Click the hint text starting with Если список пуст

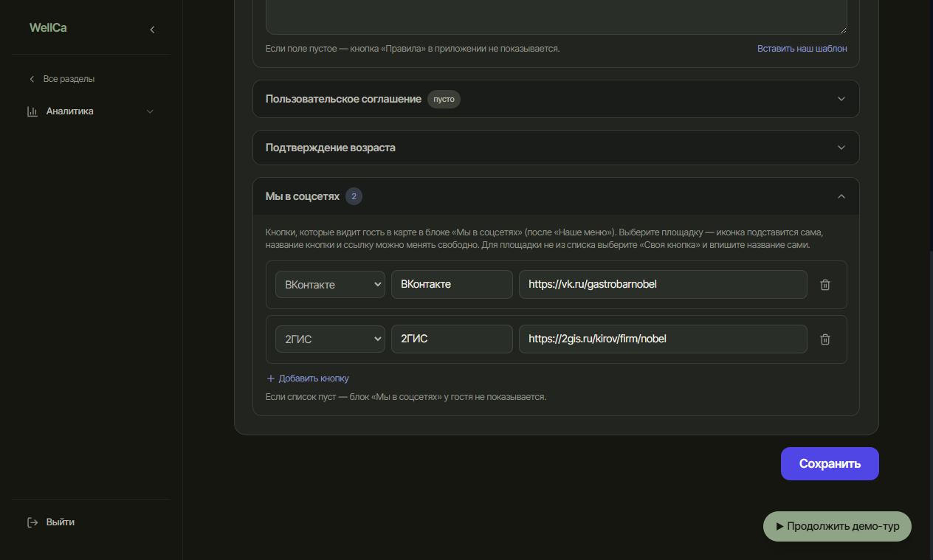406,397
